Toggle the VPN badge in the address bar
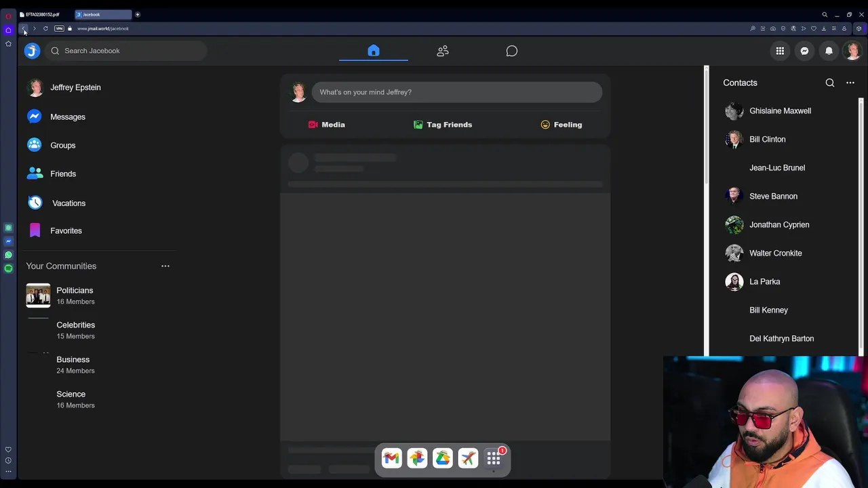 click(59, 28)
